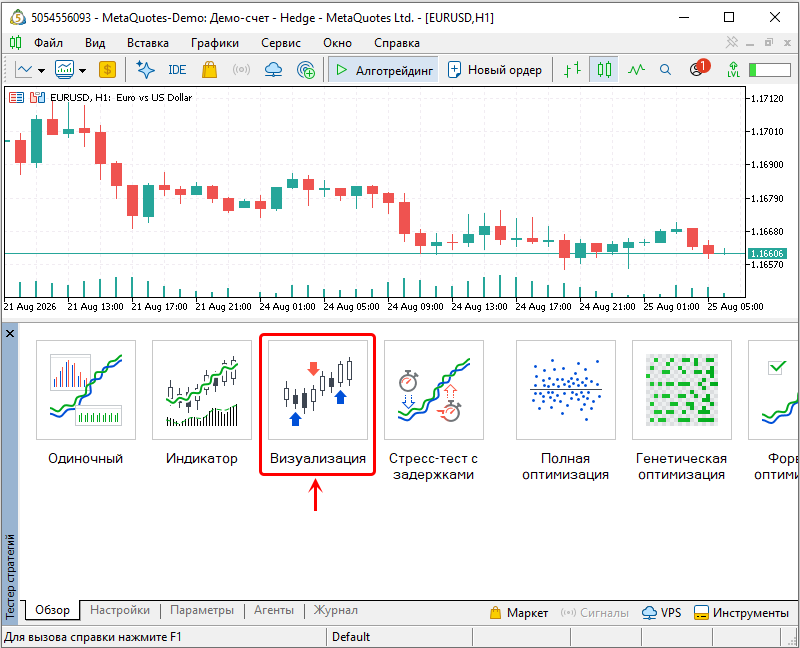Open the AI sparkle assistant icon
The width and height of the screenshot is (800, 648).
[145, 69]
